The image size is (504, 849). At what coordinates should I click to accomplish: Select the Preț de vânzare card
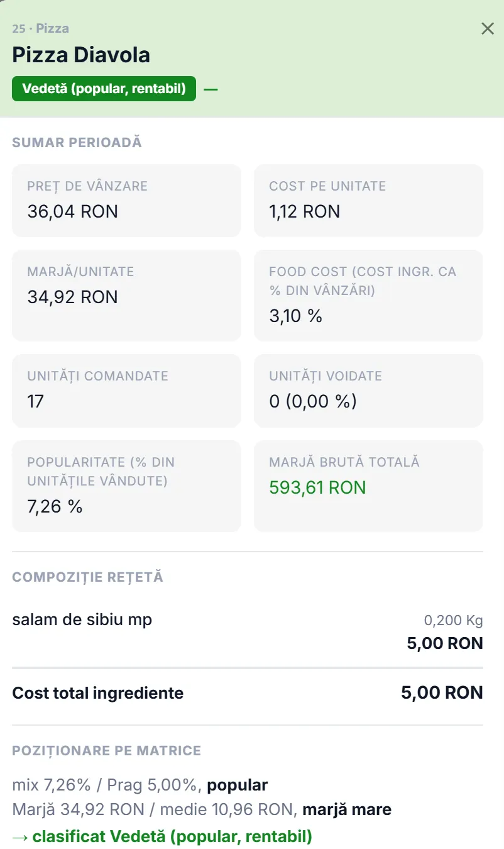(x=126, y=201)
